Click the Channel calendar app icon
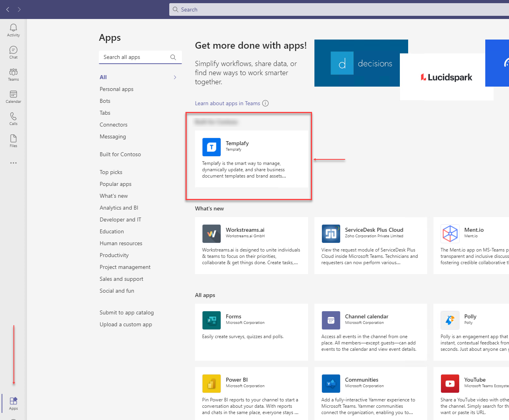Screen dimensions: 509x420 (331, 320)
